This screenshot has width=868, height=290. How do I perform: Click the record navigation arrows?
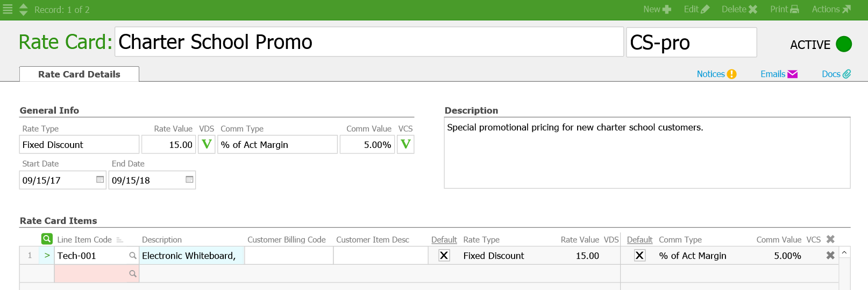(24, 10)
